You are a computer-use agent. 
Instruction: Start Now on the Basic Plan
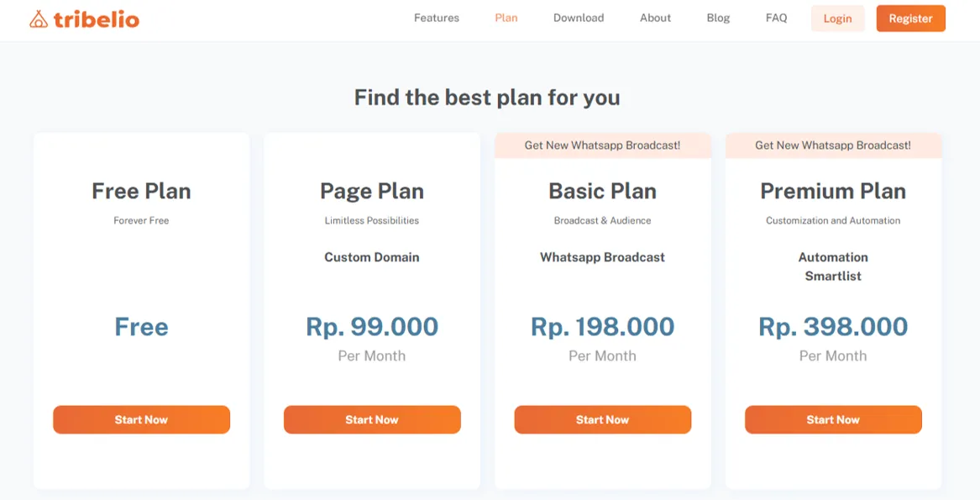click(602, 419)
